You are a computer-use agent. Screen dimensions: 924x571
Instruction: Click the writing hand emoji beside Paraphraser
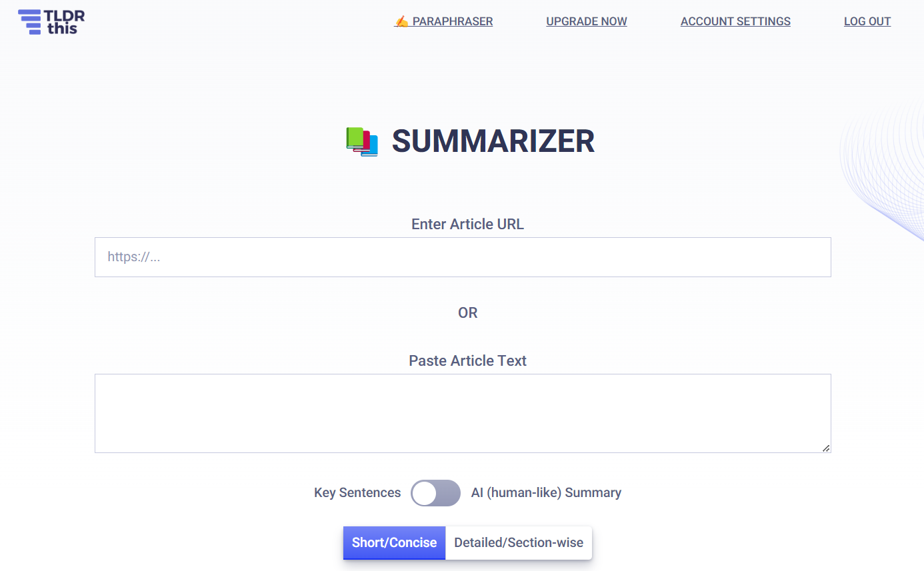click(x=401, y=21)
